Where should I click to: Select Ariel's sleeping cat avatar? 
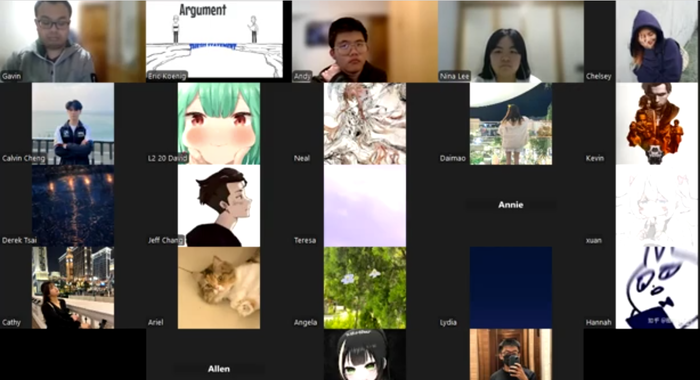pyautogui.click(x=219, y=288)
